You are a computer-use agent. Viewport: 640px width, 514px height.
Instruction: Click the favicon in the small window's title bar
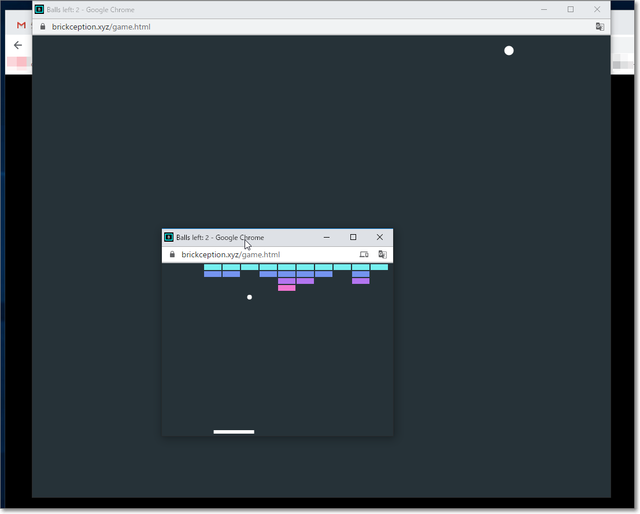169,238
